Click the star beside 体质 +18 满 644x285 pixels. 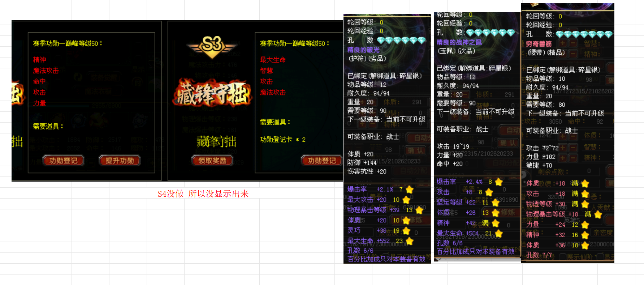point(585,184)
